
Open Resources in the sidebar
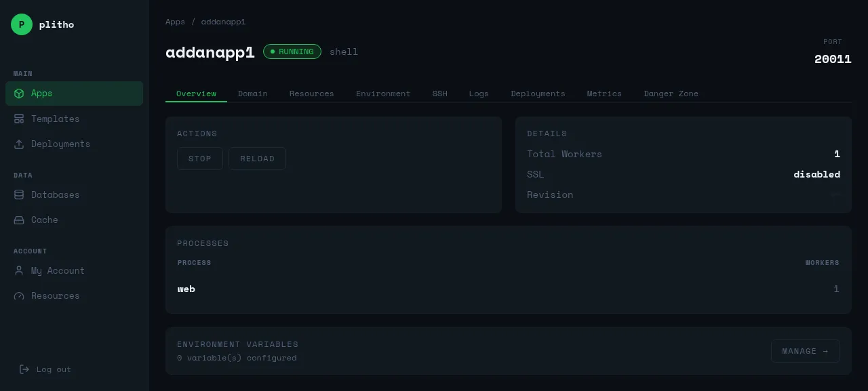click(74, 295)
